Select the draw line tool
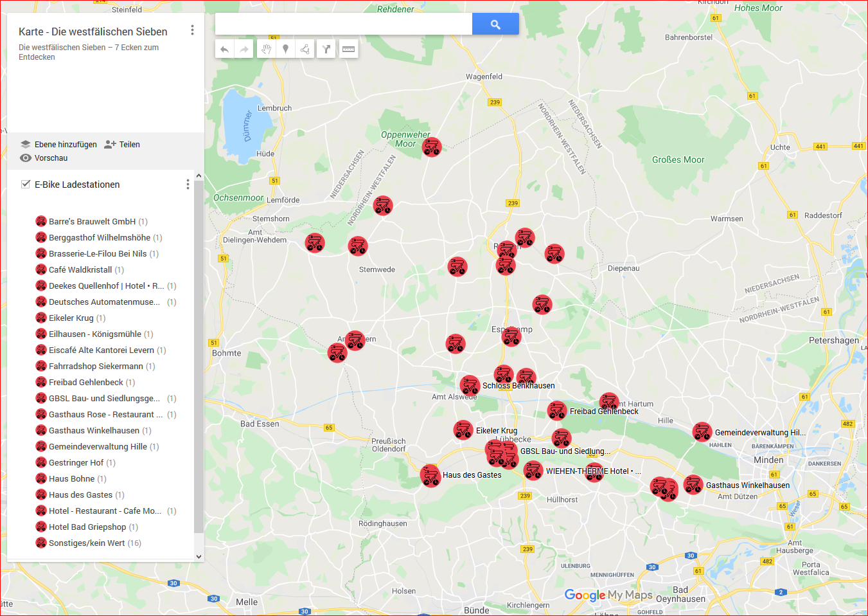This screenshot has width=868, height=616. [x=305, y=49]
